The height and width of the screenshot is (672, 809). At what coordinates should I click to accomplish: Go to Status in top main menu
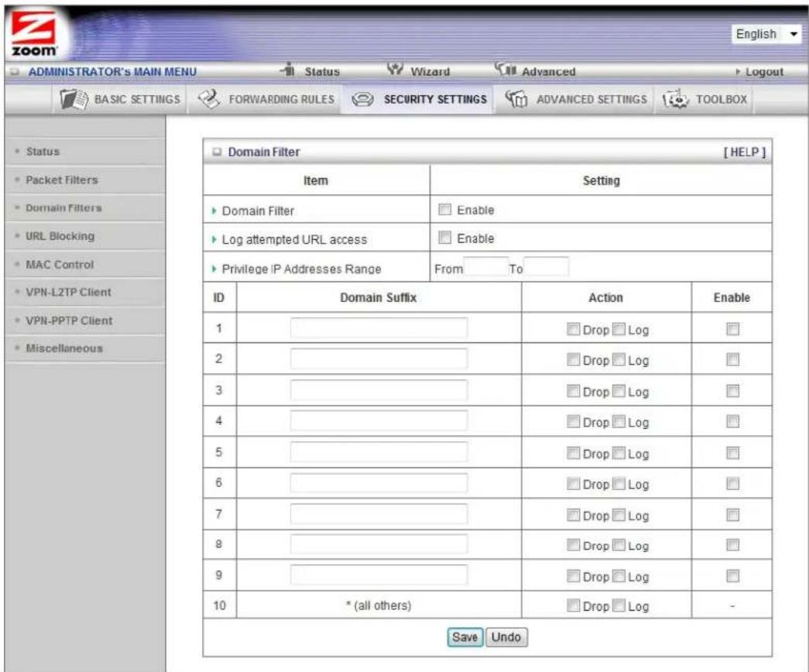(x=322, y=72)
